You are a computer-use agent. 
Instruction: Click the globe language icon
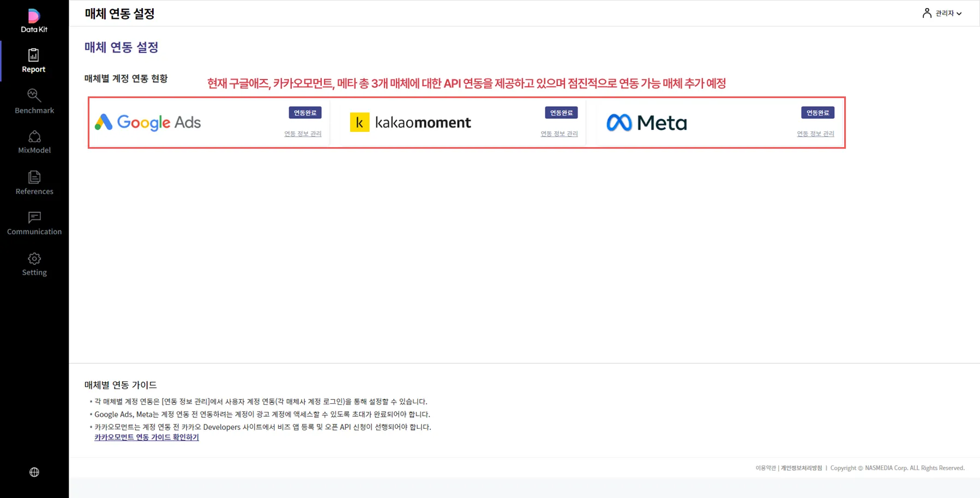coord(34,472)
